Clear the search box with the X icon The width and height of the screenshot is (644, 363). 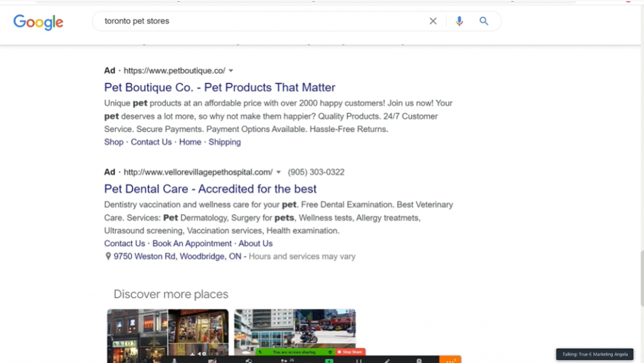(x=433, y=21)
